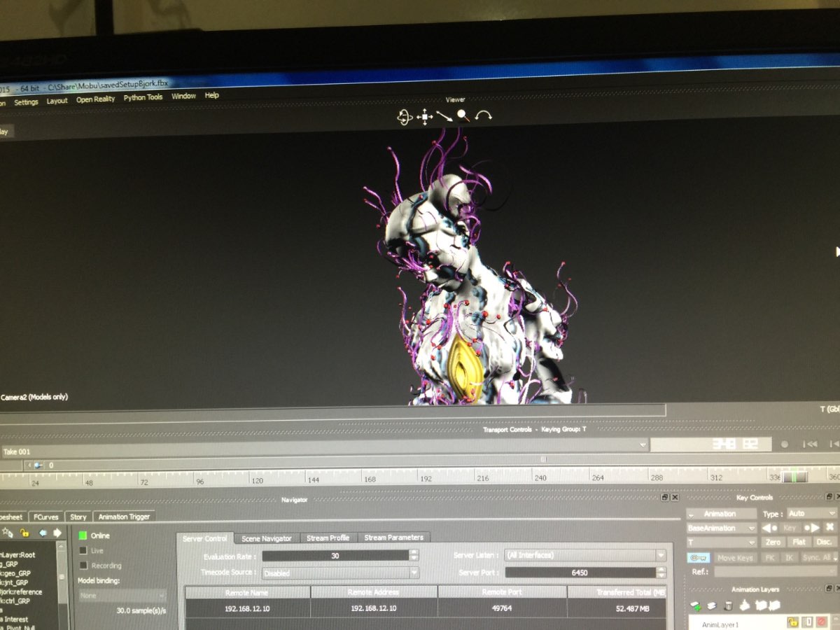840x630 pixels.
Task: Open the key Type Auto dropdown
Action: click(x=811, y=514)
